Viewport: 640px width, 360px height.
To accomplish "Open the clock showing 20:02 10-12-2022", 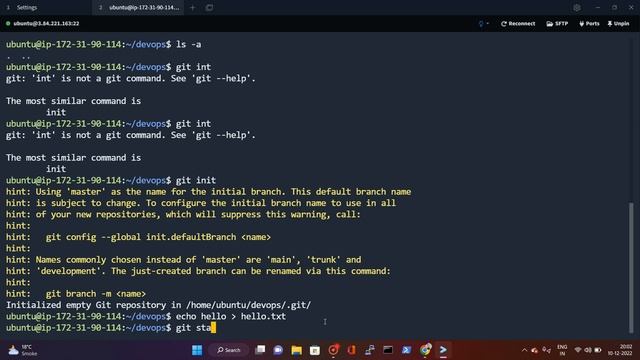I will (620, 350).
